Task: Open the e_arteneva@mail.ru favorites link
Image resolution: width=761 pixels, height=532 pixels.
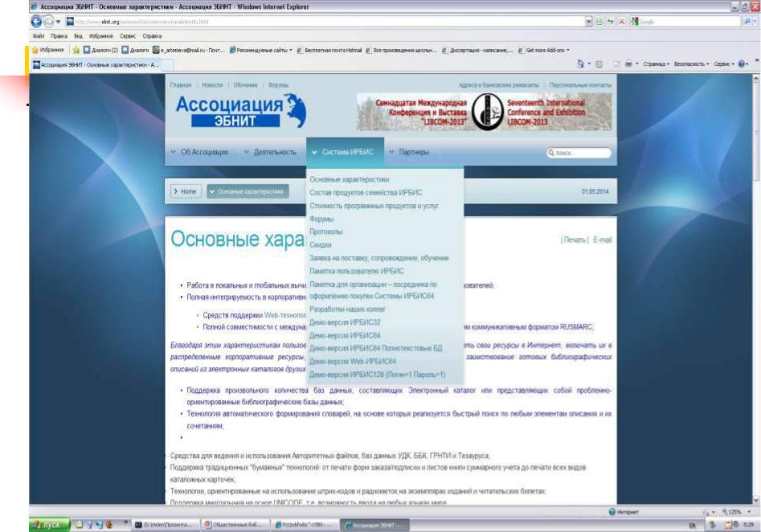Action: (189, 50)
